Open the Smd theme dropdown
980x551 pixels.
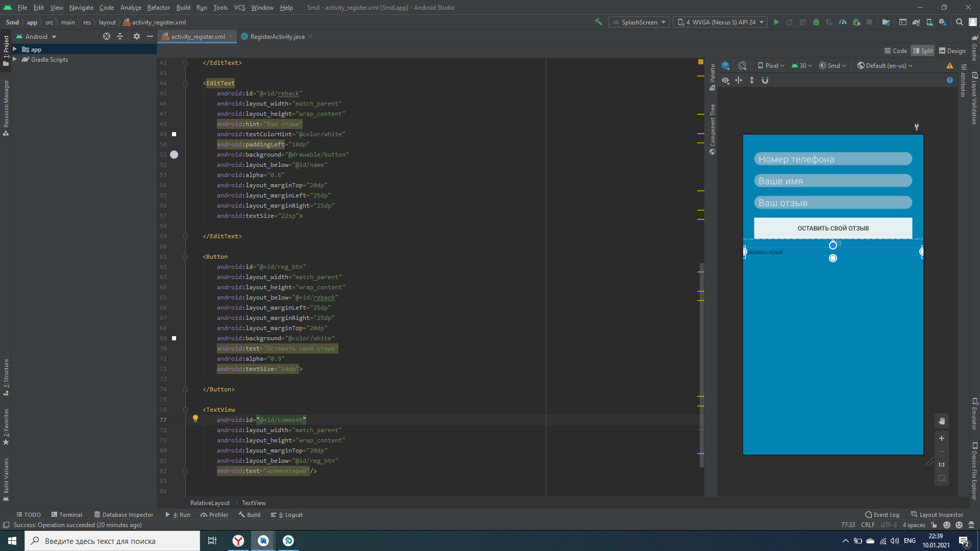pyautogui.click(x=833, y=65)
